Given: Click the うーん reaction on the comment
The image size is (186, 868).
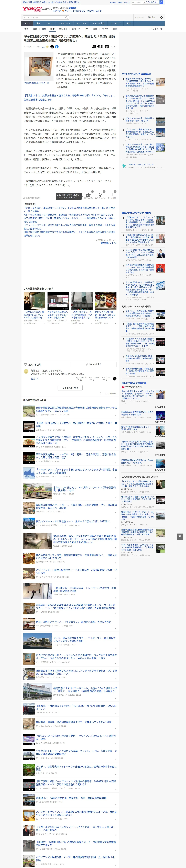Looking at the screenshot, I should click(104, 379).
